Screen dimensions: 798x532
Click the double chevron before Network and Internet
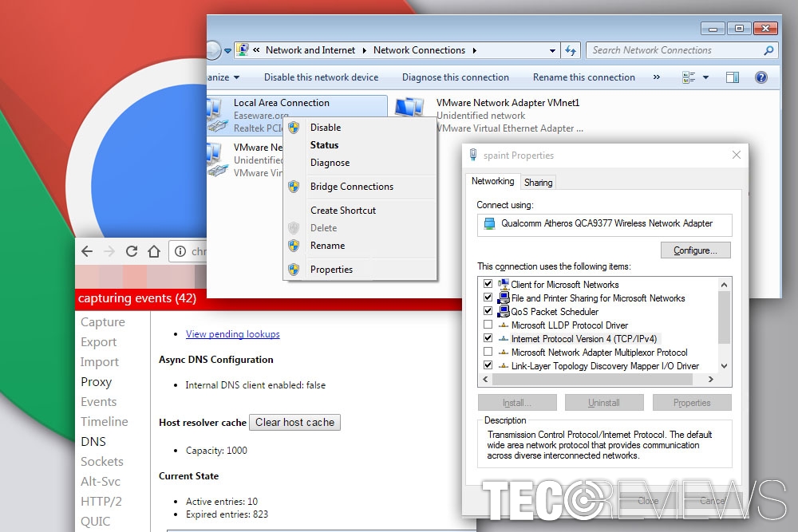click(256, 49)
